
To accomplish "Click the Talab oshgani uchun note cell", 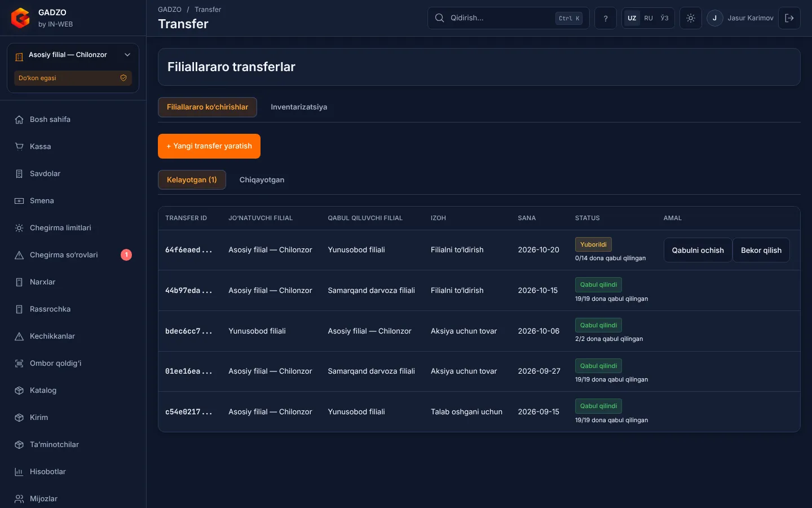I will (466, 412).
